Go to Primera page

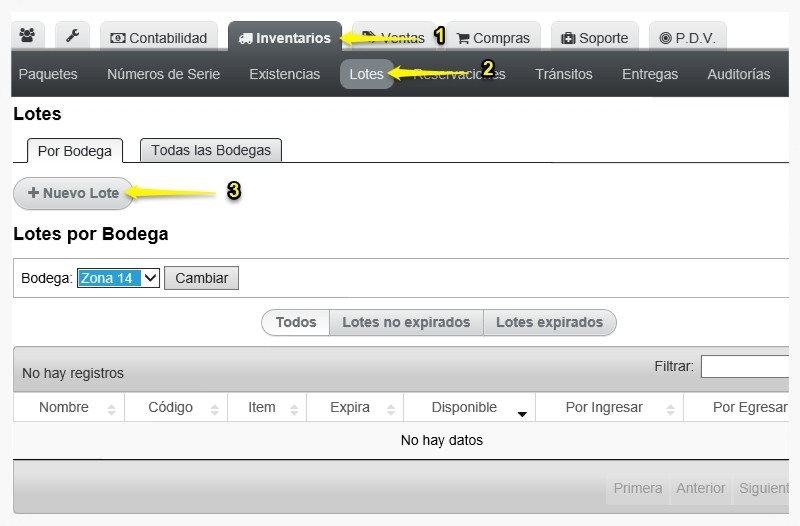[638, 488]
